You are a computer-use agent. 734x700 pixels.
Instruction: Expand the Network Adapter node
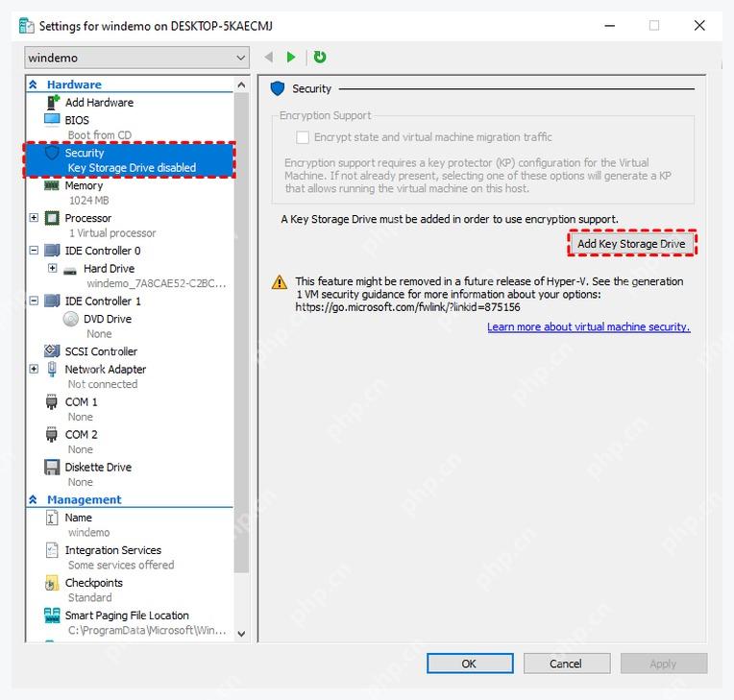coord(34,369)
